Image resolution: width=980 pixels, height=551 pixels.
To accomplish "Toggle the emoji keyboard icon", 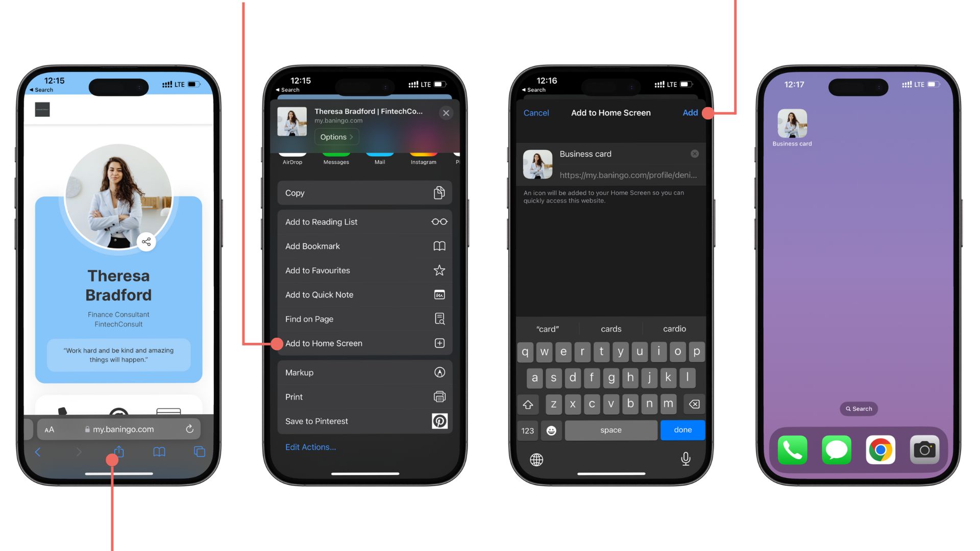I will [x=552, y=430].
